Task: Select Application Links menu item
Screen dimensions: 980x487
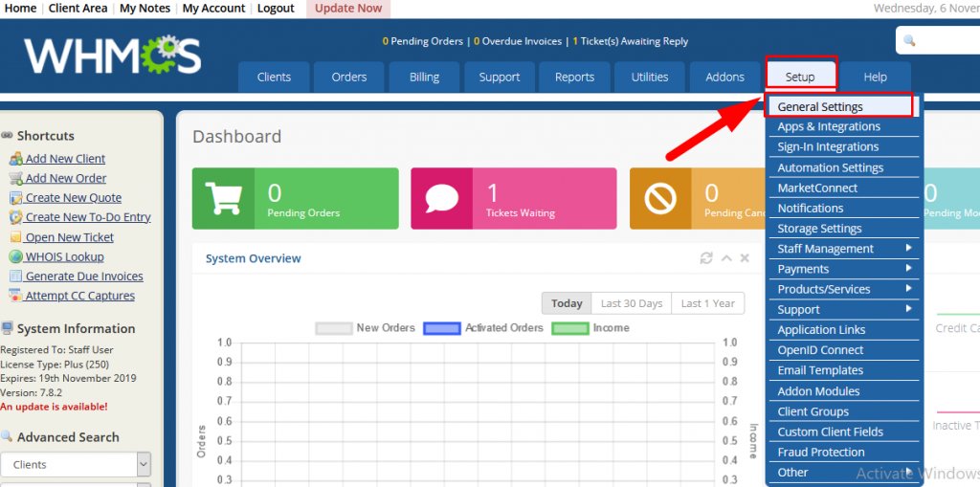Action: pos(842,329)
